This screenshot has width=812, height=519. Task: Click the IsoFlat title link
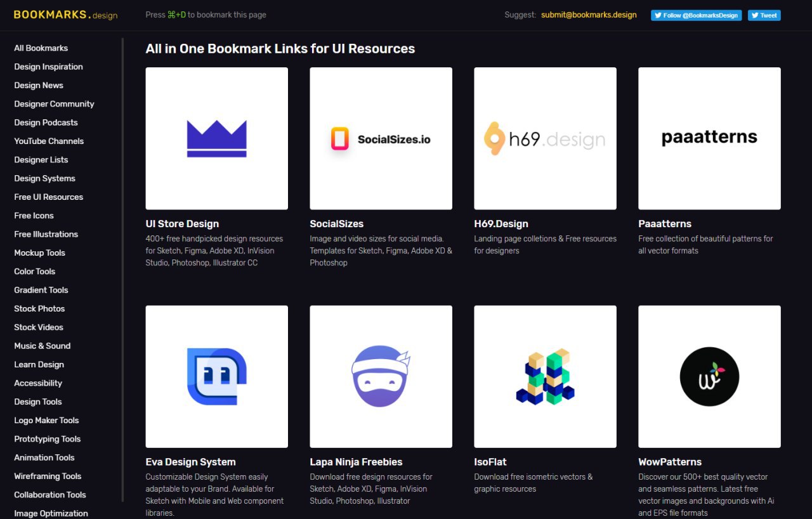(x=490, y=462)
